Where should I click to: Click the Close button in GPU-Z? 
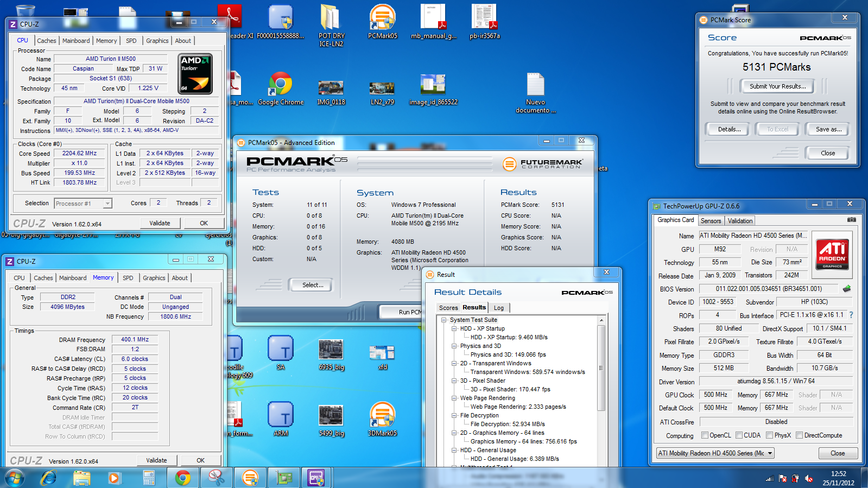point(837,453)
